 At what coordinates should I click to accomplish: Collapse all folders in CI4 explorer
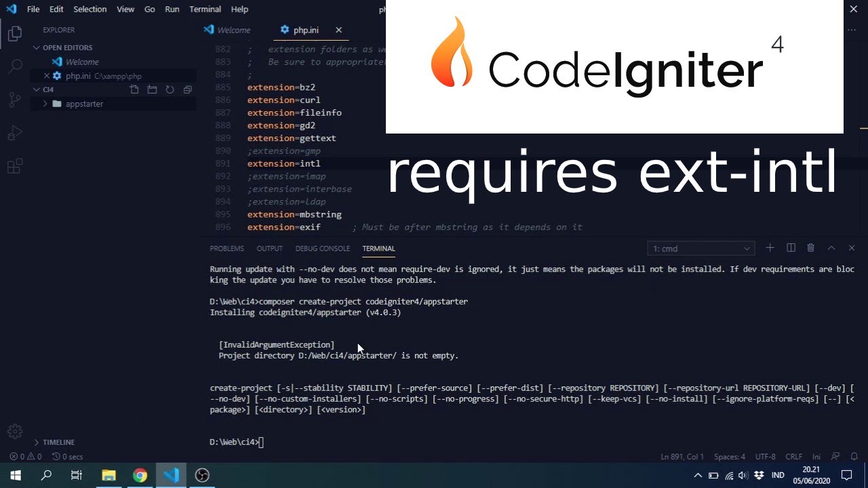pyautogui.click(x=187, y=89)
